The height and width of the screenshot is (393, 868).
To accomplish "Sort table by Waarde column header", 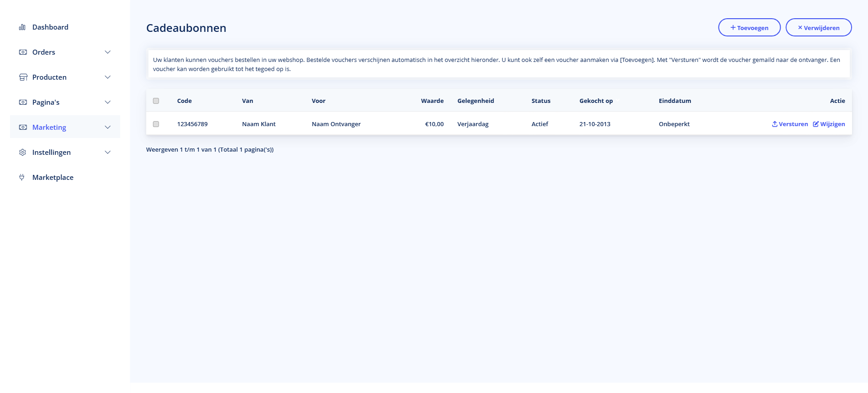I will click(432, 101).
